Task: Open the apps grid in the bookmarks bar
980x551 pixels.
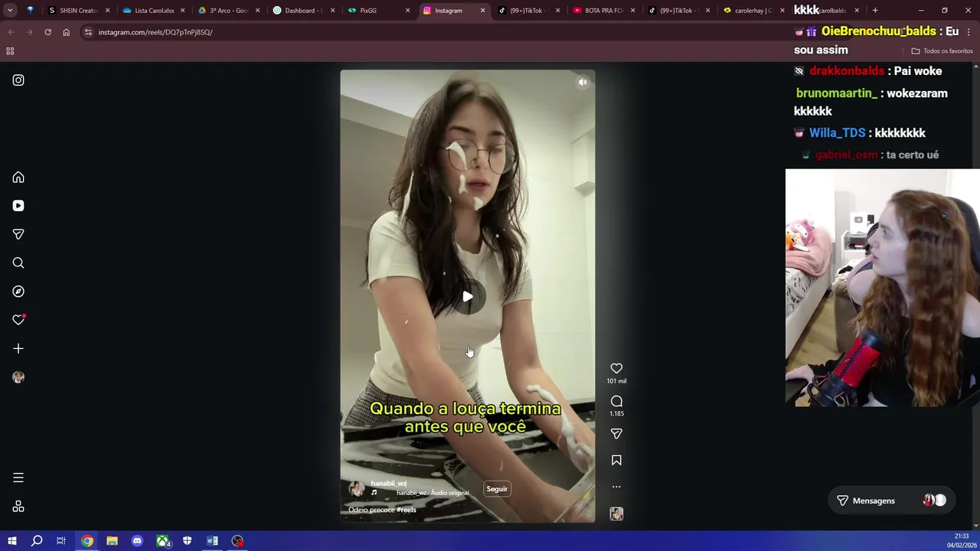Action: click(10, 51)
